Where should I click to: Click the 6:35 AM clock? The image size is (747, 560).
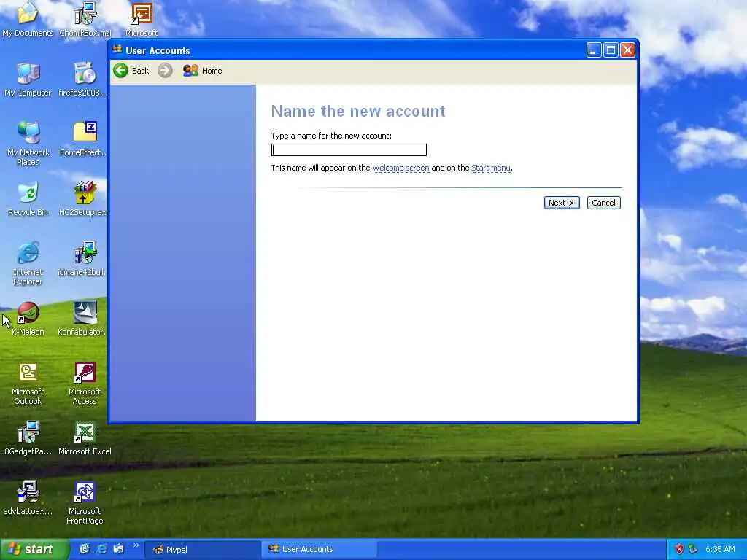pos(720,549)
